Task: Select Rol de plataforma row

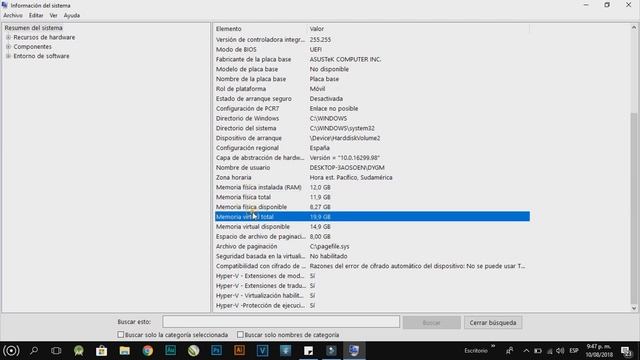Action: (372, 89)
